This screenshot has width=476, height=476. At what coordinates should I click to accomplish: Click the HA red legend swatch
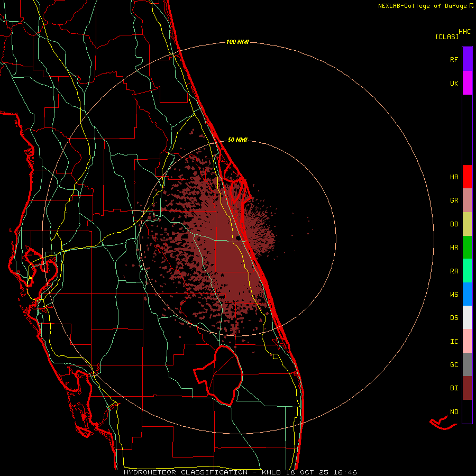[x=467, y=177]
